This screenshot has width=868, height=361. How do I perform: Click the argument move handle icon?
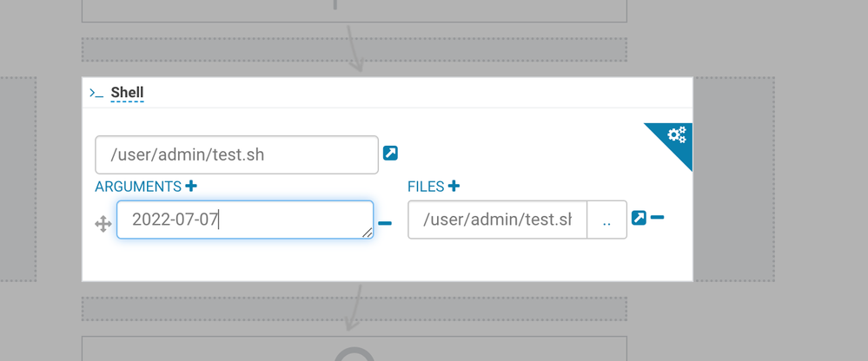click(103, 225)
